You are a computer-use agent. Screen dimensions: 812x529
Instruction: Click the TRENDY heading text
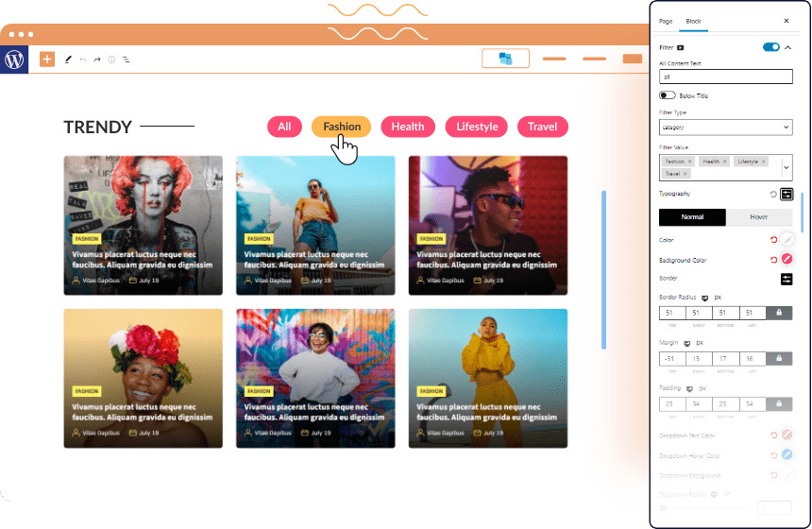[98, 127]
